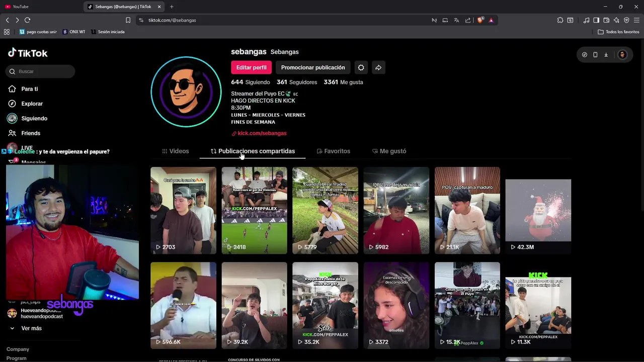Click the share profile arrow icon
The height and width of the screenshot is (362, 644).
tap(378, 67)
